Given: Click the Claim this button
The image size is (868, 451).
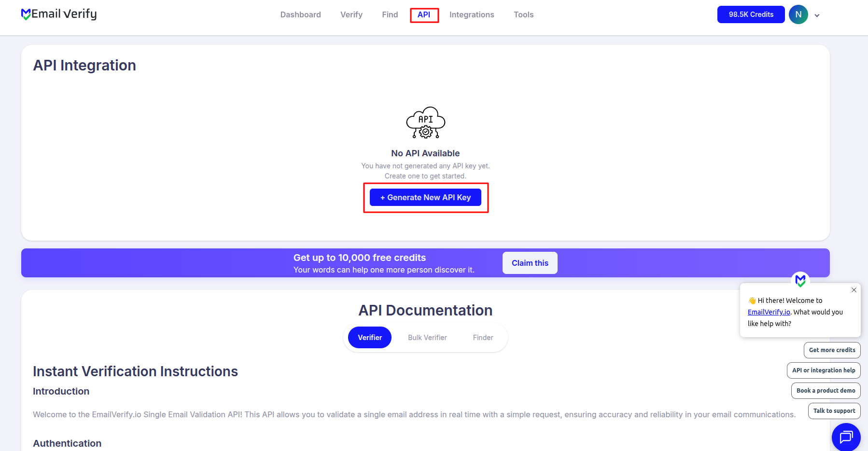Looking at the screenshot, I should pyautogui.click(x=530, y=263).
